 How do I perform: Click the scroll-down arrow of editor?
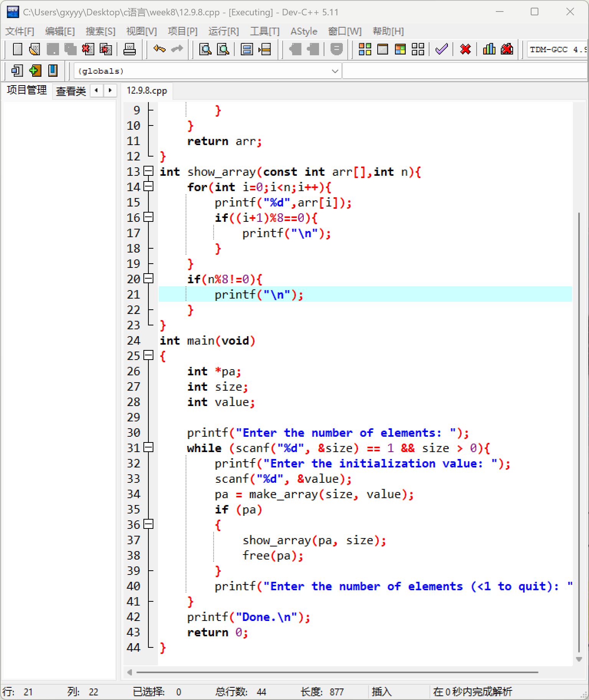click(579, 659)
